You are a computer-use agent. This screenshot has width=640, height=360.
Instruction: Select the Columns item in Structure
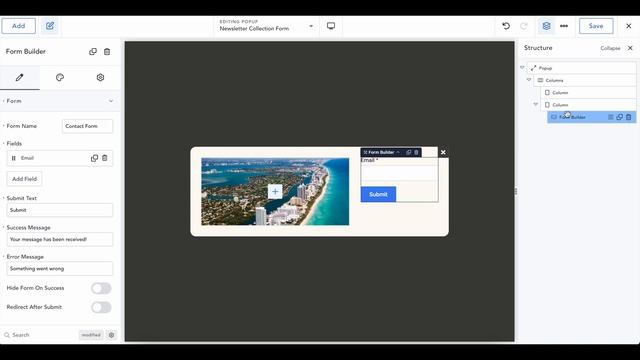[x=585, y=80]
